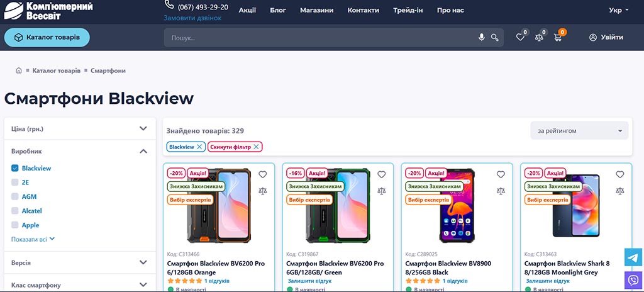Viewport: 644px width, 292px height.
Task: Open the wishlist heart icon in header
Action: click(x=520, y=38)
